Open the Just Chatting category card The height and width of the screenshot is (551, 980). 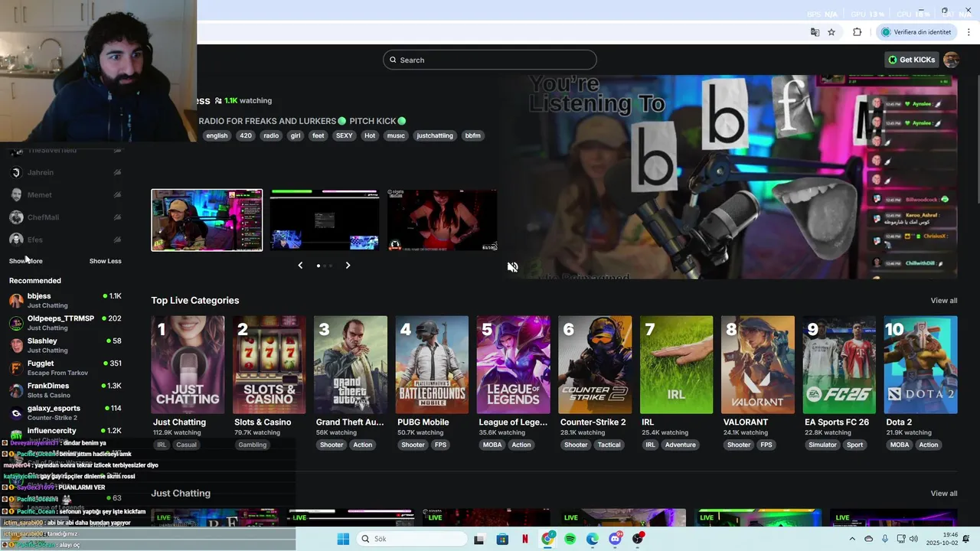pos(188,365)
